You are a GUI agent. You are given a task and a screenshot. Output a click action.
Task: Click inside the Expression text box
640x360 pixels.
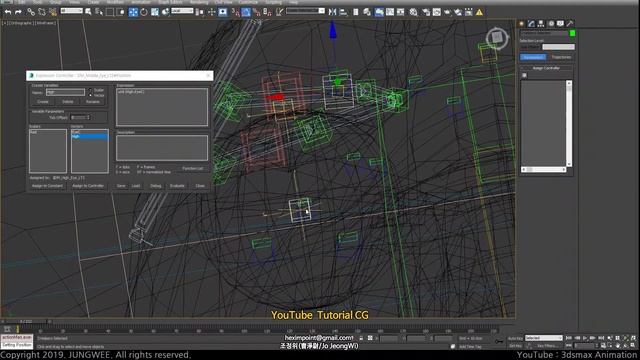[x=162, y=107]
